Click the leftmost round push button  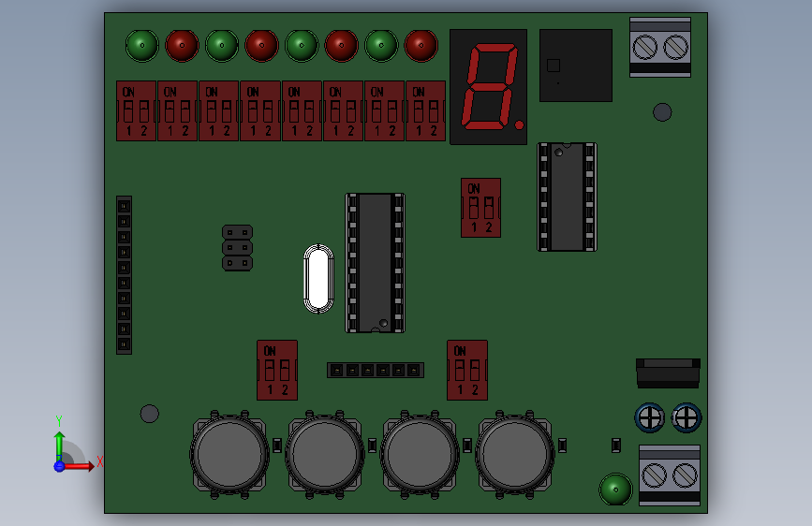[x=229, y=455]
